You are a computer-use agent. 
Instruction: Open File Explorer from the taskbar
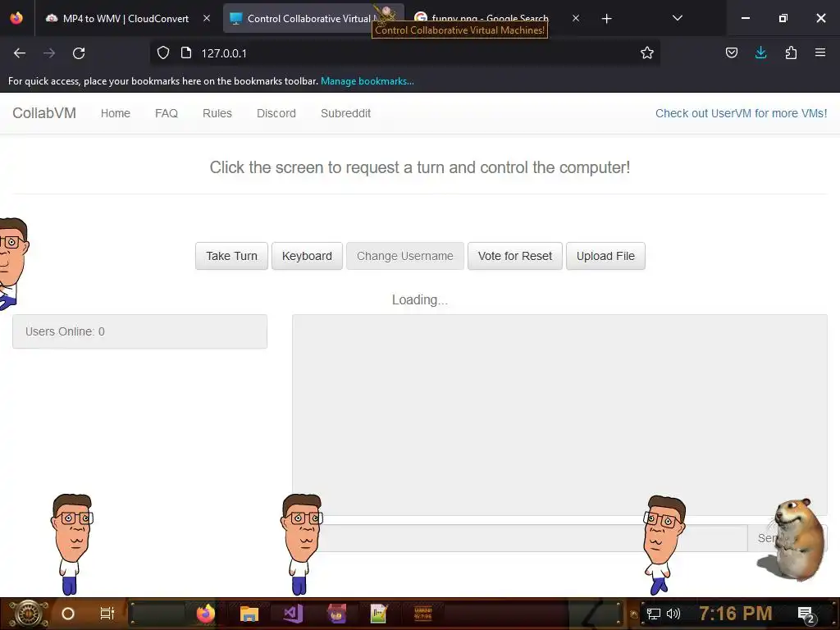click(x=249, y=614)
